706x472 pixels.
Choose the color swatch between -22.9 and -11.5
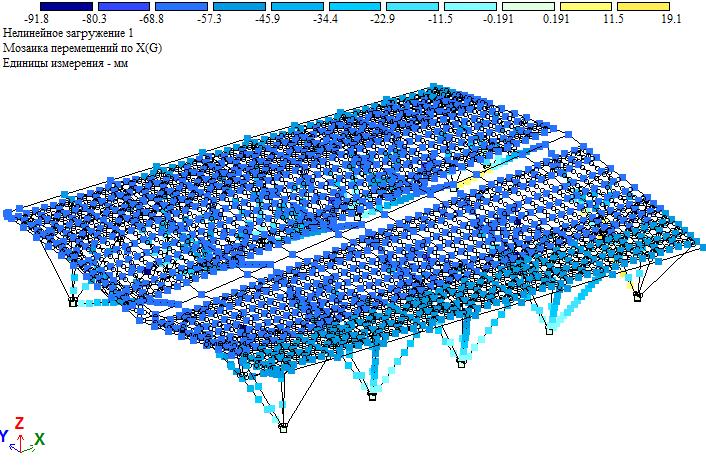(x=412, y=6)
